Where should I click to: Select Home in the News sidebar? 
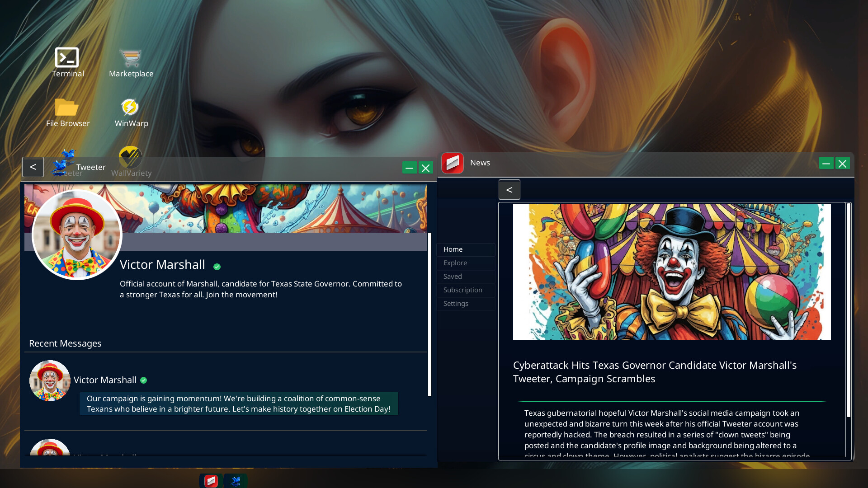click(x=453, y=249)
